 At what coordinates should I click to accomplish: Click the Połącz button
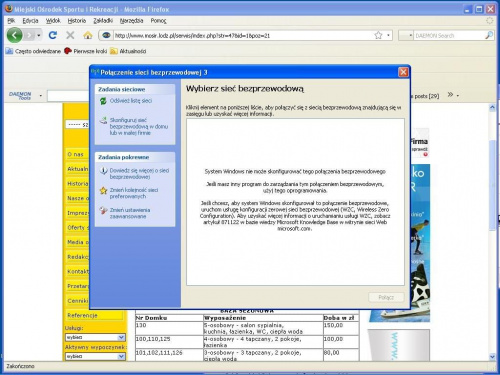coord(386,297)
